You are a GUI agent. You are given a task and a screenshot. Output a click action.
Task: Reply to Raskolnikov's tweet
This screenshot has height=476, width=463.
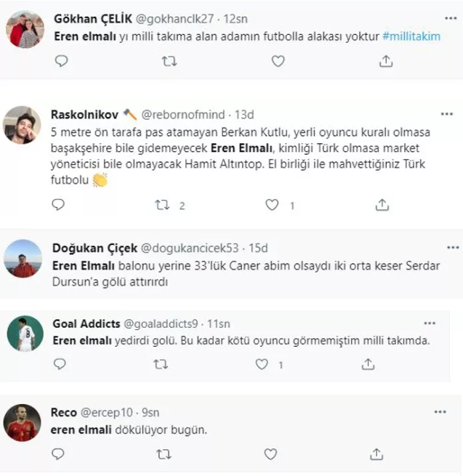point(62,206)
